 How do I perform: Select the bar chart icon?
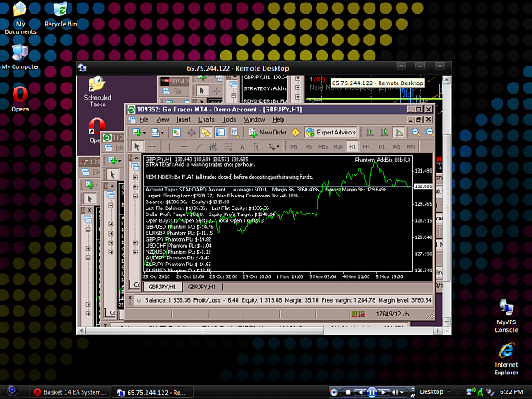369,133
